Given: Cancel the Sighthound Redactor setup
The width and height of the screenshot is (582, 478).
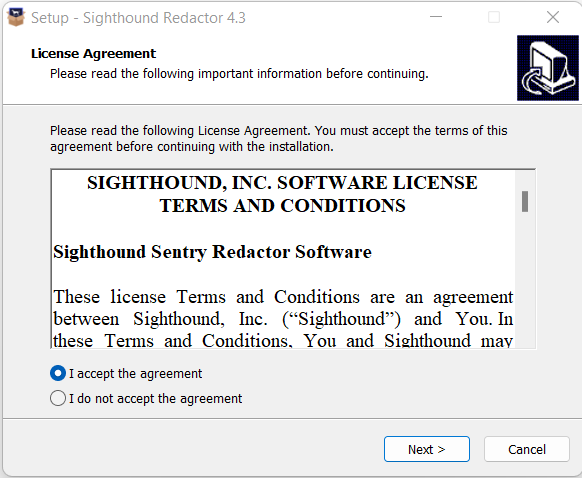Looking at the screenshot, I should point(527,449).
